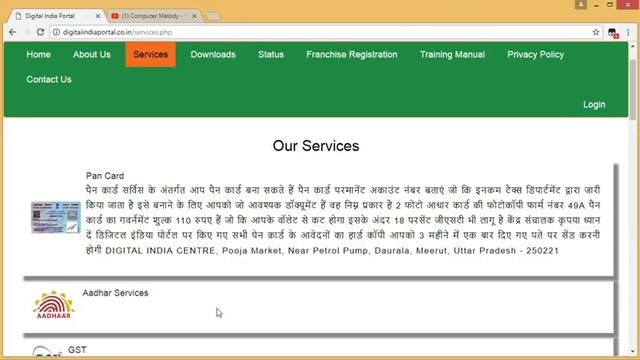Open the Training Manual link
The width and height of the screenshot is (640, 360).
click(x=452, y=55)
